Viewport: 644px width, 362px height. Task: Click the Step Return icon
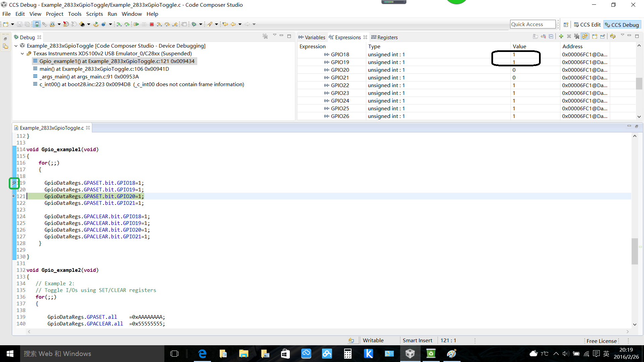pos(175,24)
